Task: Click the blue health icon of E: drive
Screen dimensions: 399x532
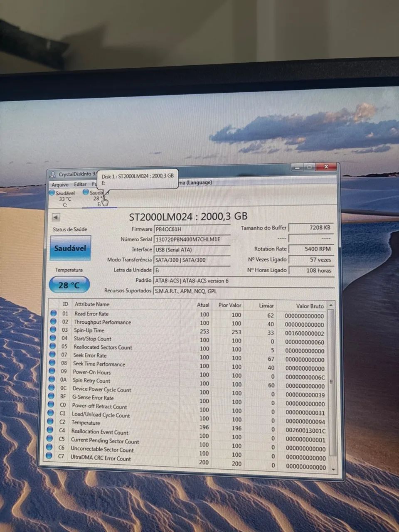Action: pyautogui.click(x=86, y=192)
